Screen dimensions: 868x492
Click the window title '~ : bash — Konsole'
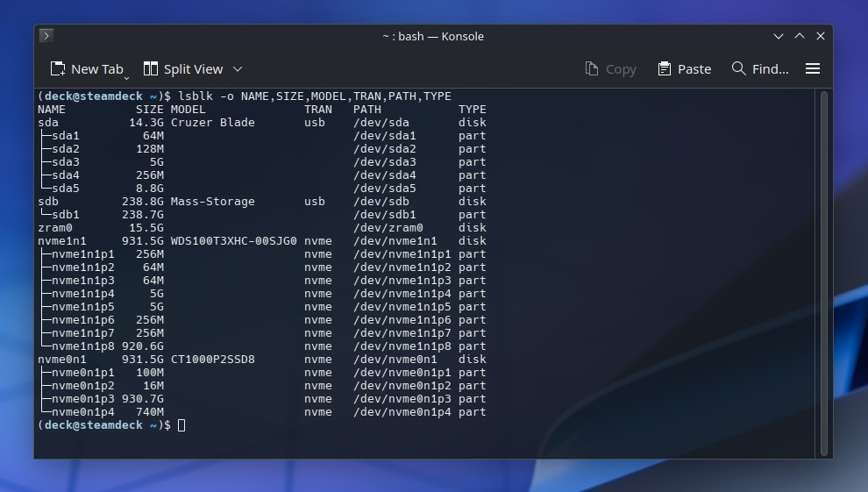click(433, 37)
